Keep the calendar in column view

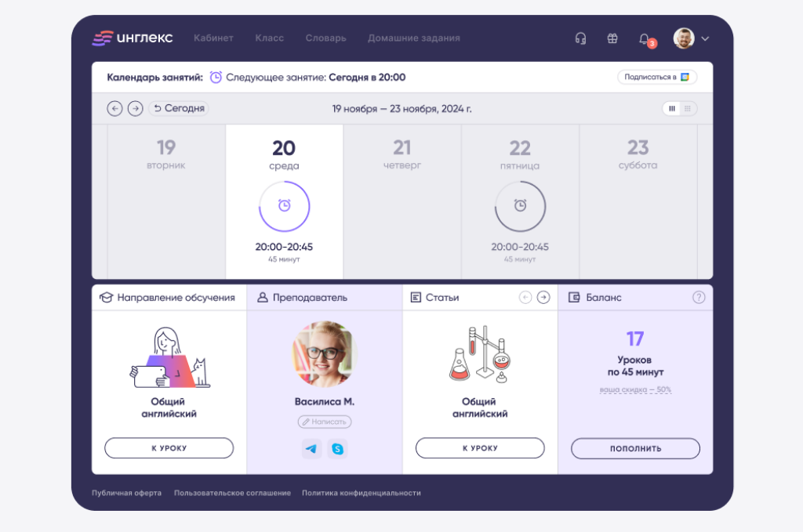click(x=672, y=108)
